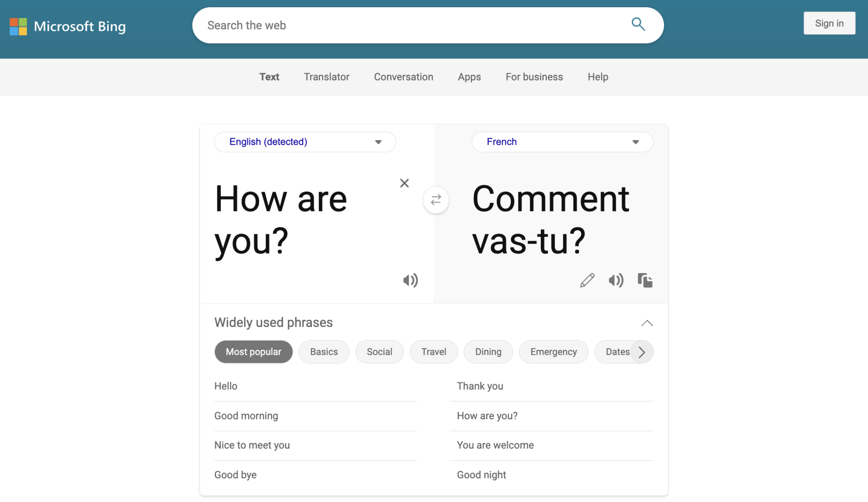Collapse the Widely used phrases section

point(646,323)
